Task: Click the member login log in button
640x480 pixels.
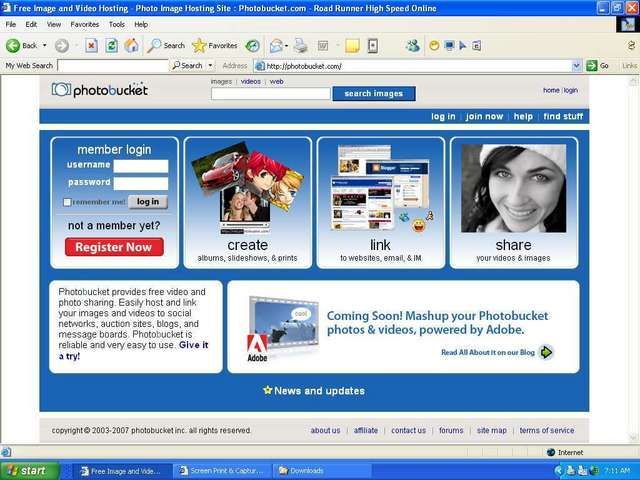Action: tap(148, 202)
